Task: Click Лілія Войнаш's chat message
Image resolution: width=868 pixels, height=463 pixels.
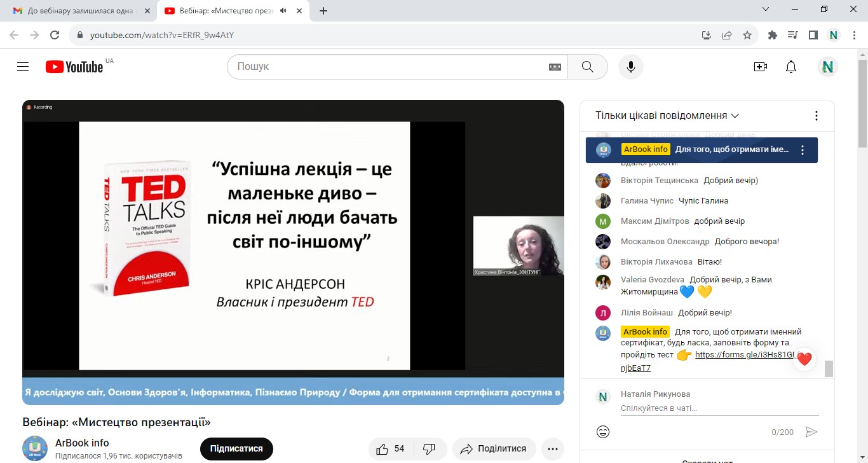Action: [705, 313]
